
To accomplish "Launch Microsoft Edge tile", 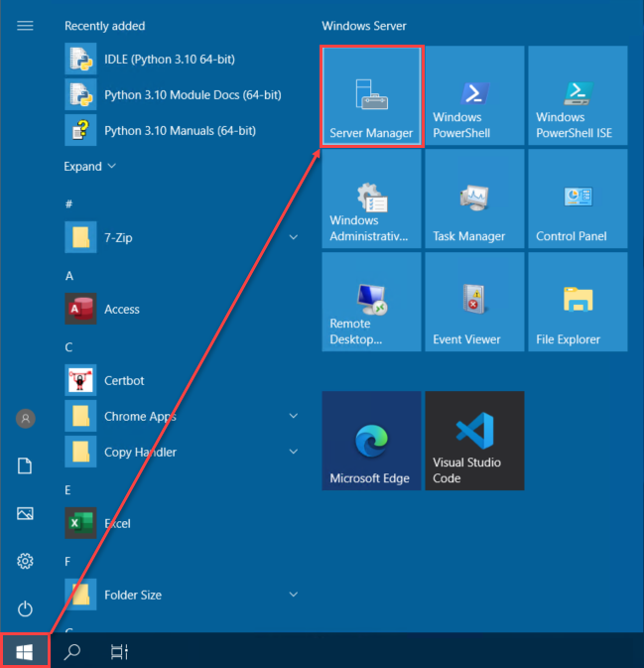I will 371,441.
